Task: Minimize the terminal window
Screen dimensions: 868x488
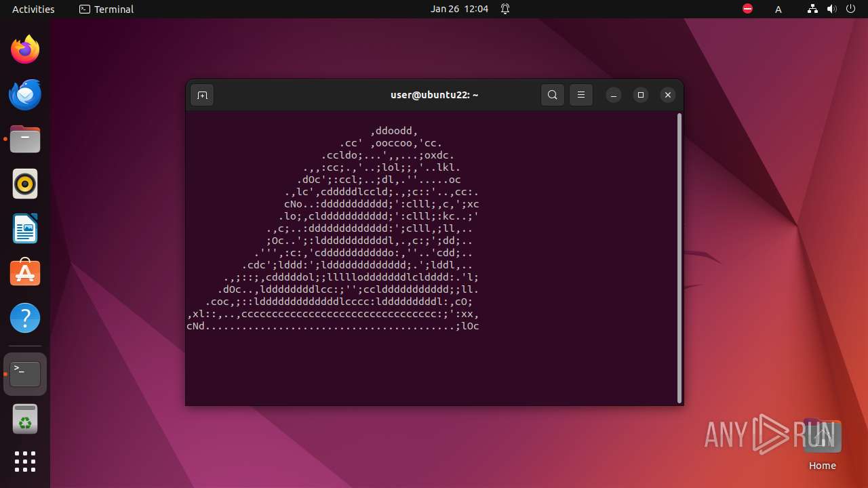Action: click(614, 95)
